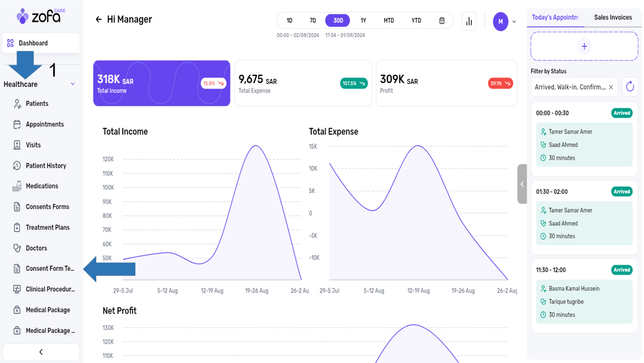644x363 pixels.
Task: Select the Today's Appointments tab
Action: (x=555, y=17)
